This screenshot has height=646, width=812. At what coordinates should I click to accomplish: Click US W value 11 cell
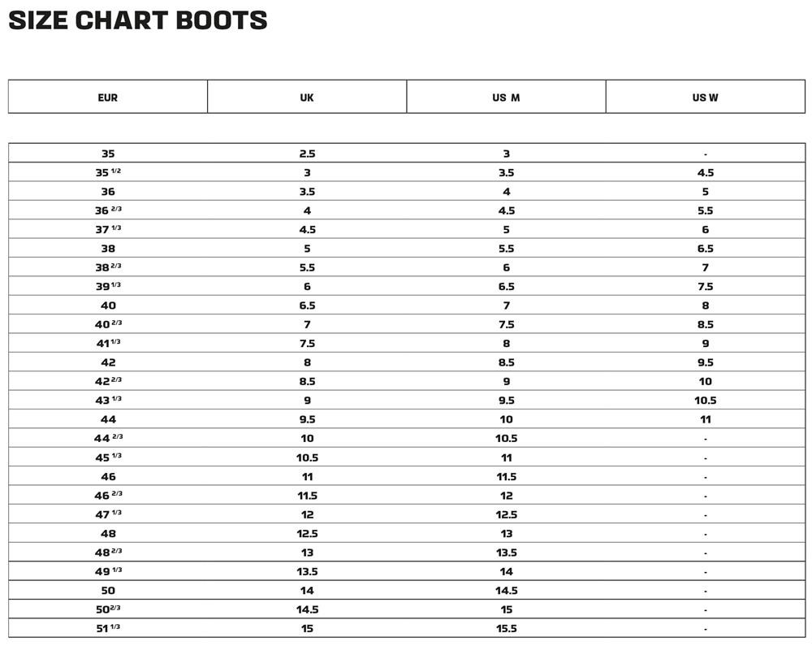tap(705, 419)
